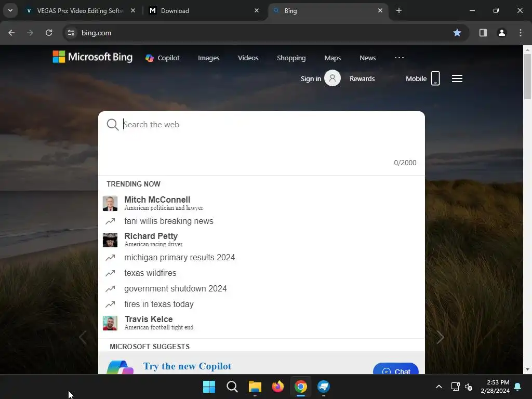Click Richard Petty thumbnail photo
Viewport: 532px width, 399px height.
[110, 240]
